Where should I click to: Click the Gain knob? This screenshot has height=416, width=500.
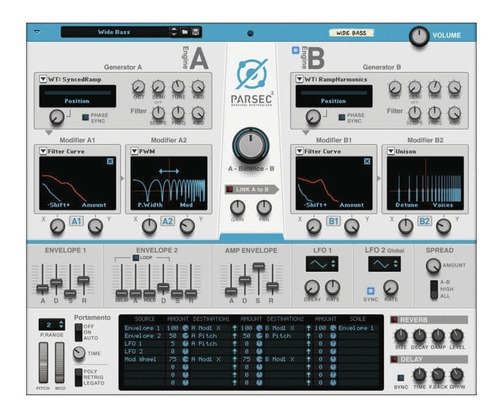click(x=237, y=207)
